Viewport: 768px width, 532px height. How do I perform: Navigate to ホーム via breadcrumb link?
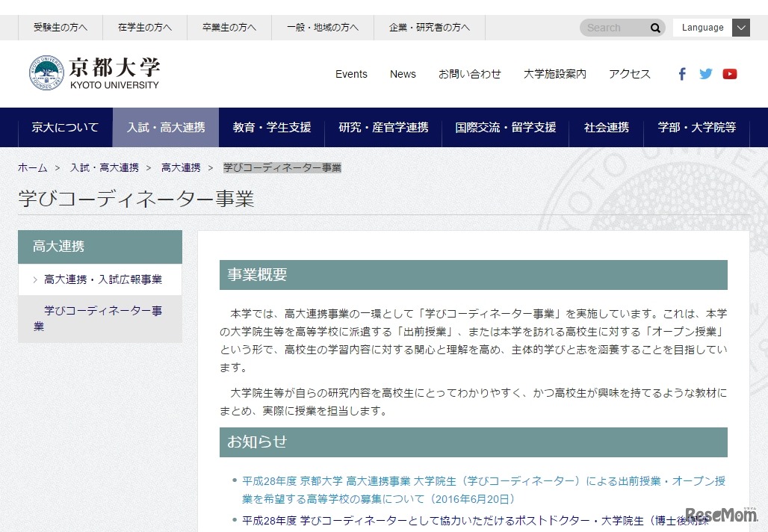32,168
